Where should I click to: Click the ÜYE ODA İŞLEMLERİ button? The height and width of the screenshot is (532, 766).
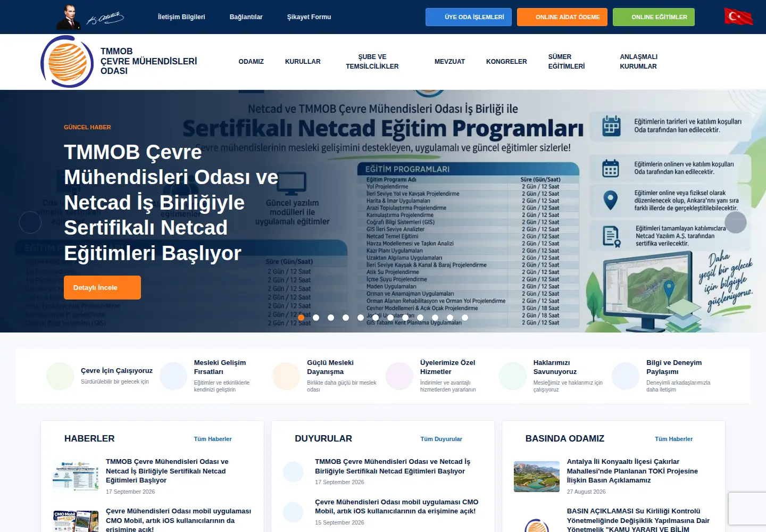click(x=469, y=17)
